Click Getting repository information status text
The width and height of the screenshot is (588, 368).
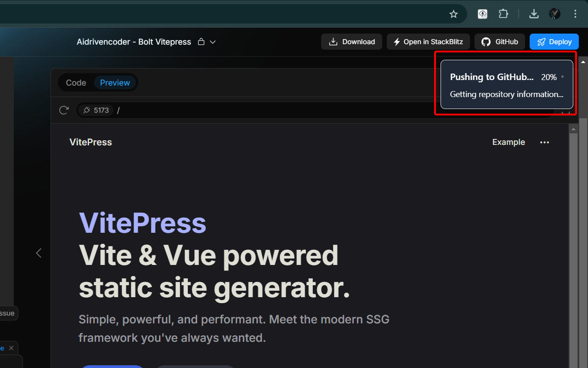[x=507, y=94]
